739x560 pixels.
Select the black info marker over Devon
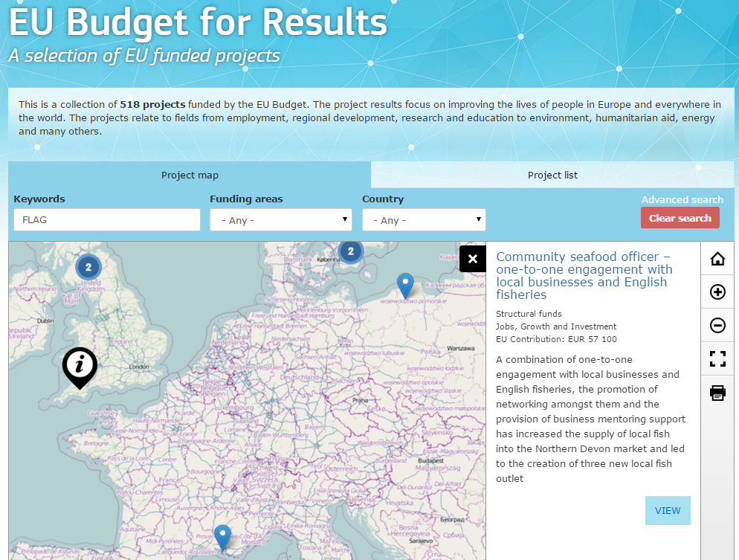pos(80,367)
